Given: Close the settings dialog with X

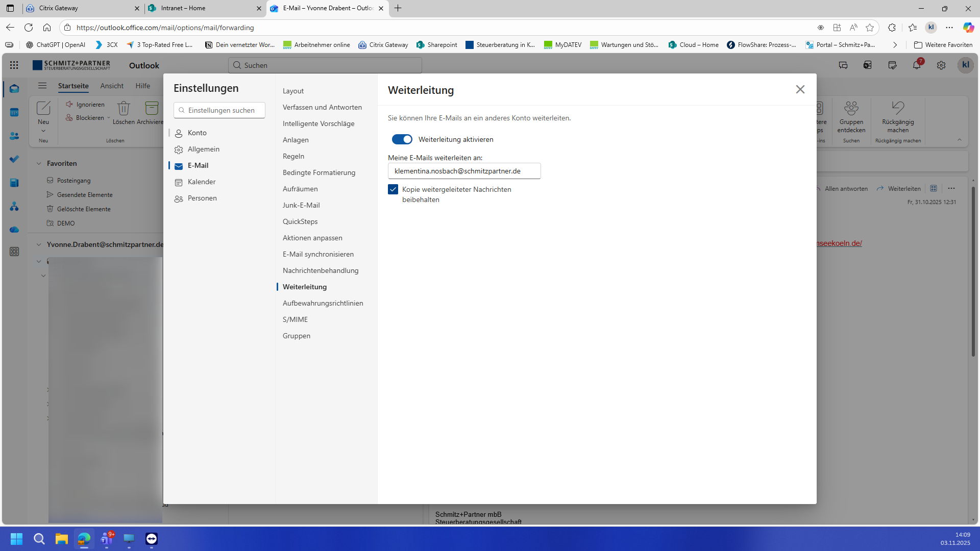Looking at the screenshot, I should tap(800, 89).
